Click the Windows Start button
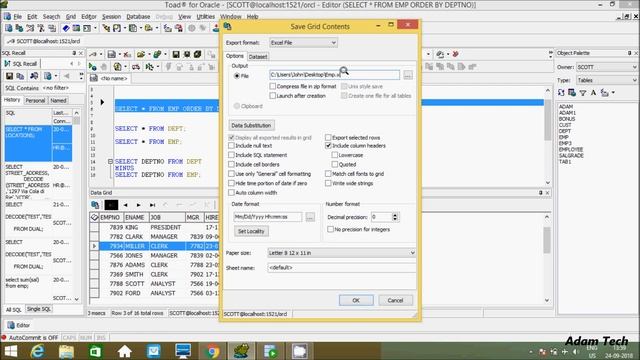The image size is (640, 360). point(10,351)
